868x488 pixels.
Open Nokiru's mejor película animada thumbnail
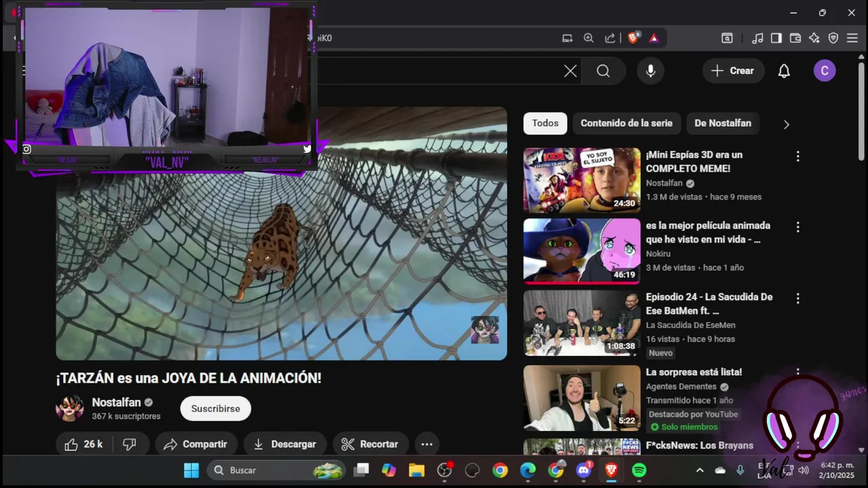pyautogui.click(x=582, y=251)
